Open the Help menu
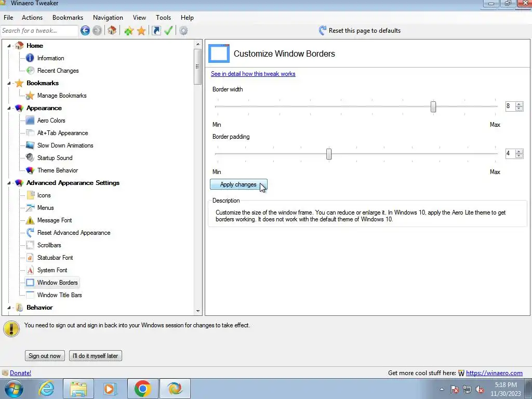The width and height of the screenshot is (532, 399). (x=187, y=18)
